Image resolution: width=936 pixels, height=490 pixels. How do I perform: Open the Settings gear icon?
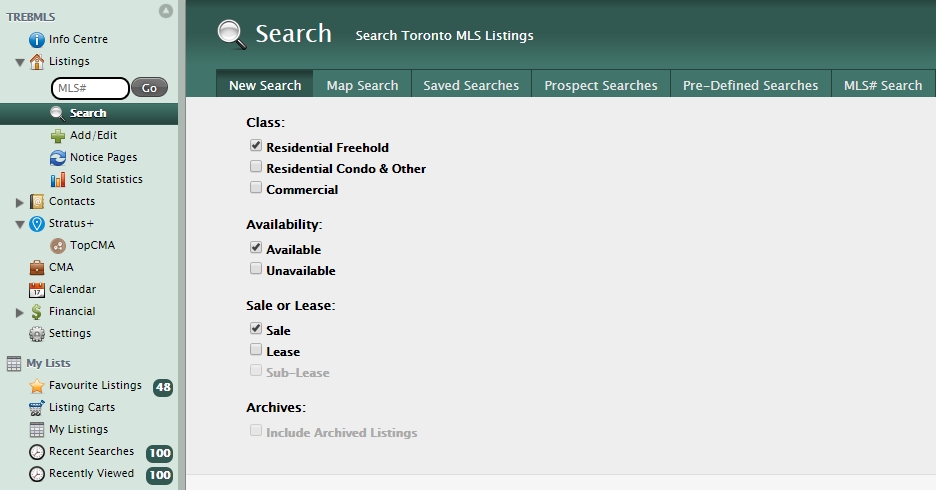[x=37, y=334]
